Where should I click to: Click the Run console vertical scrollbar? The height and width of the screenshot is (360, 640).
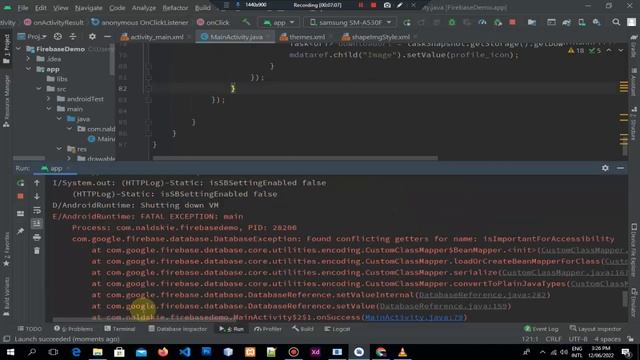[x=624, y=299]
